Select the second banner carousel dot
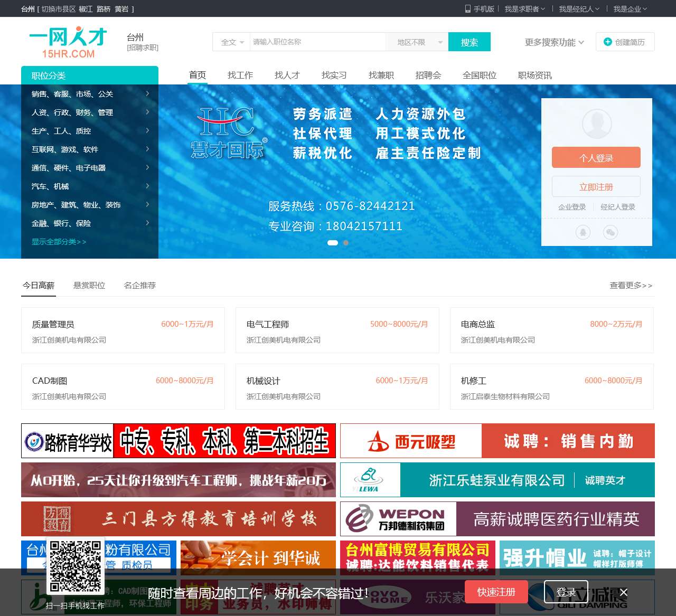 (346, 243)
